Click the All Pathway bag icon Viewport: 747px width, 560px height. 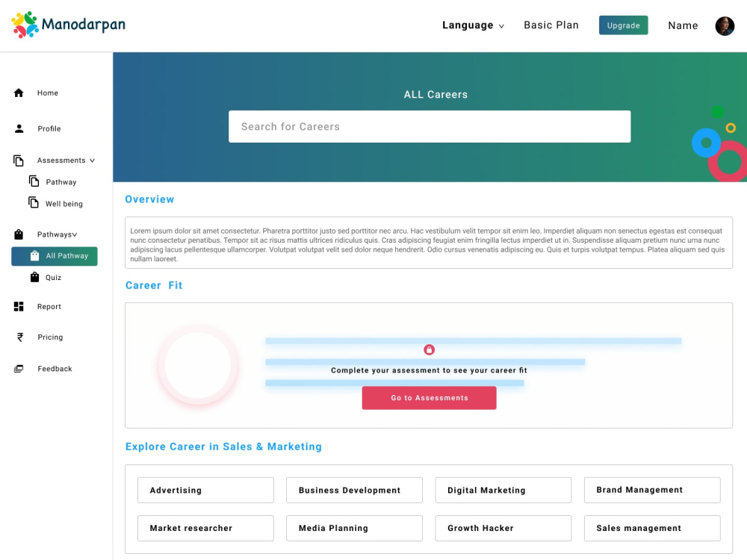[x=35, y=255]
